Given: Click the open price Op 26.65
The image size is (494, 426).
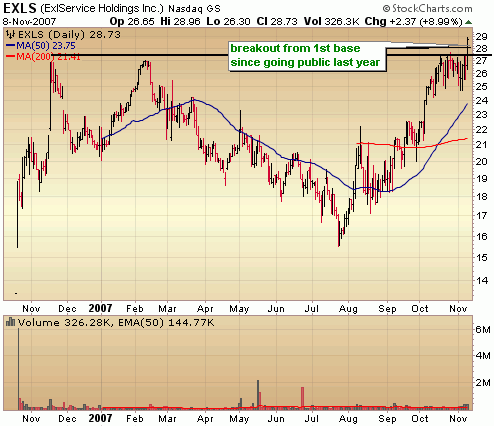Looking at the screenshot, I should [132, 22].
